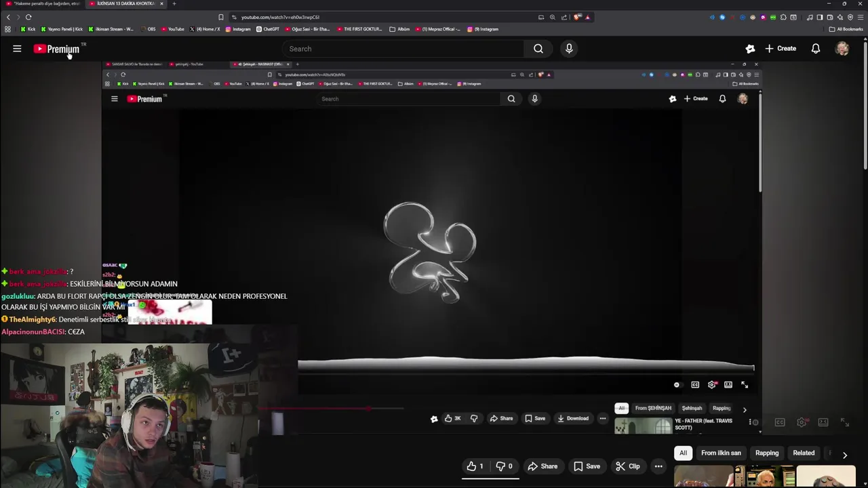Click inner YouTube Search field
This screenshot has width=868, height=488.
click(x=410, y=99)
